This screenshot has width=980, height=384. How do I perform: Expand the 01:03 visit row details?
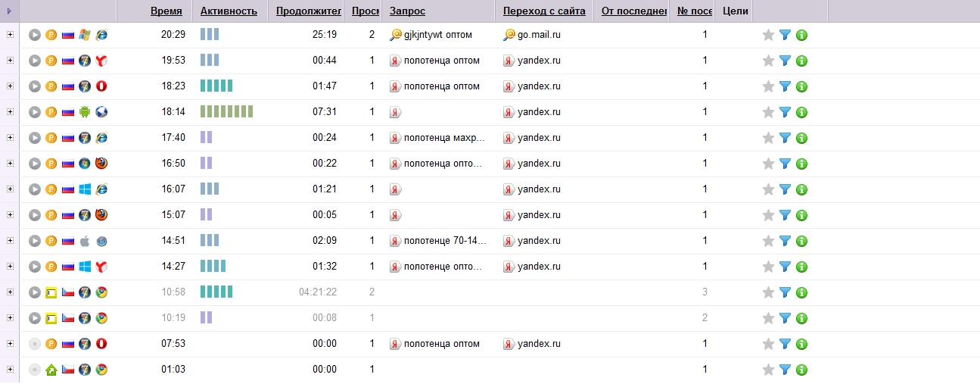coord(10,370)
